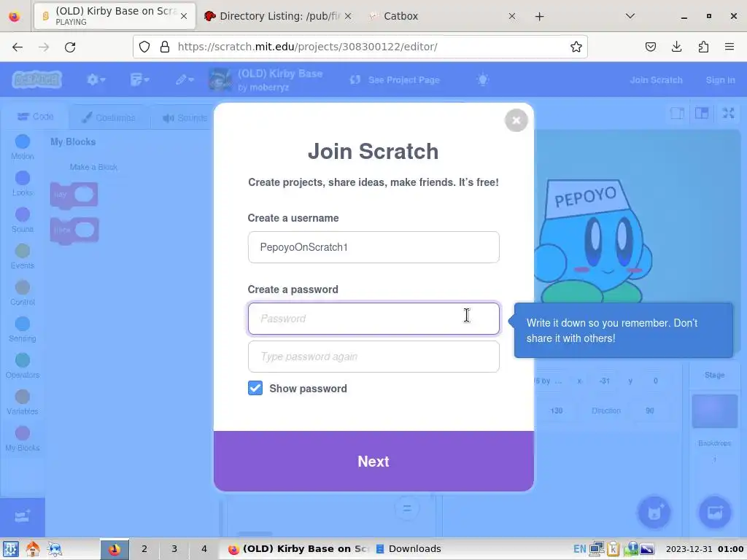
Task: Select the Looks block category
Action: coord(23,183)
